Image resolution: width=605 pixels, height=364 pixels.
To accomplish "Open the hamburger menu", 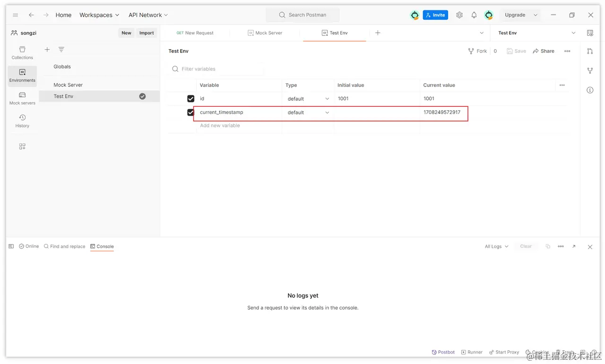I will tap(15, 15).
